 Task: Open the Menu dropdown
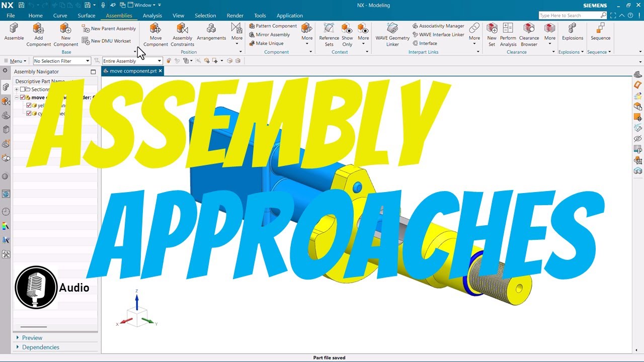tap(15, 61)
